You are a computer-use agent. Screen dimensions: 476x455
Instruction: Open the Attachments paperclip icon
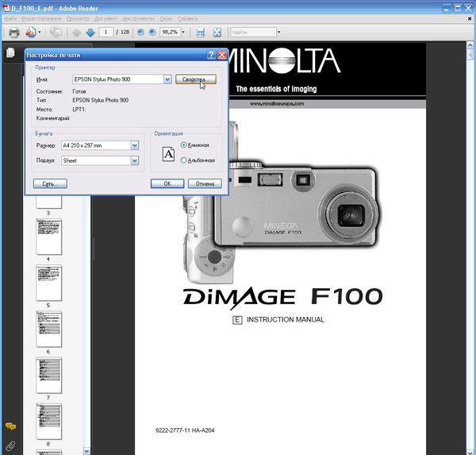[x=10, y=446]
